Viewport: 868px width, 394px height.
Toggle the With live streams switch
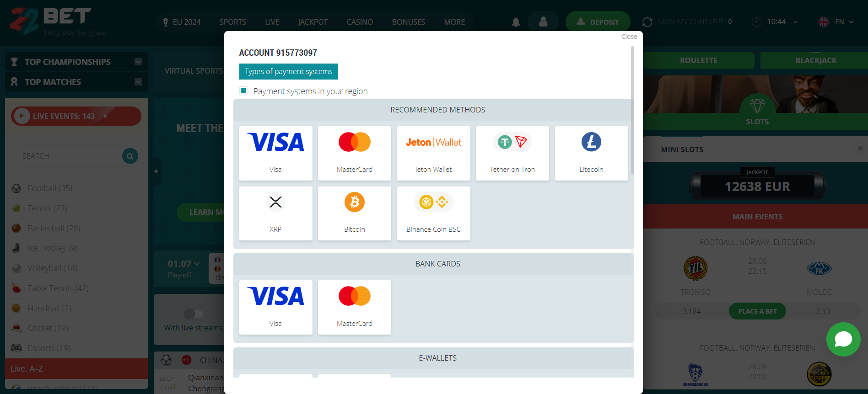[193, 314]
